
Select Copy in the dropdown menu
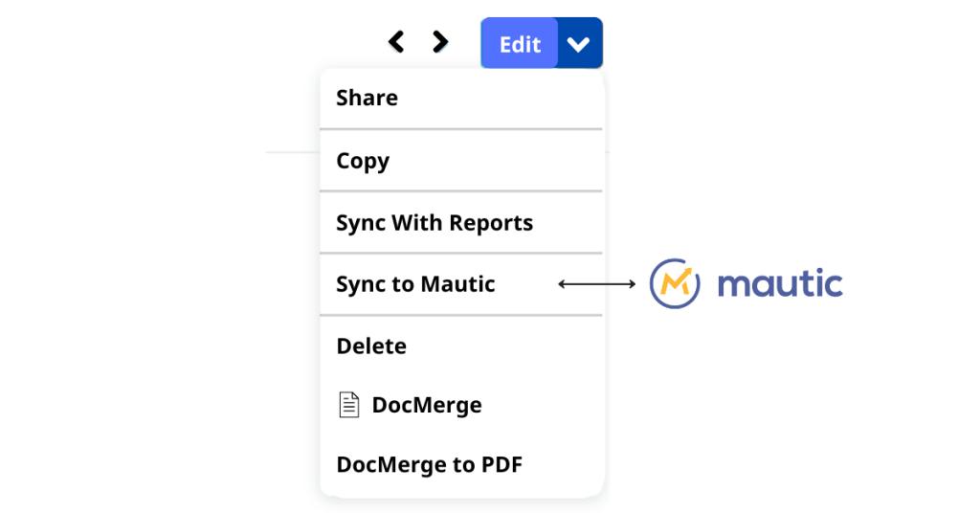(461, 161)
